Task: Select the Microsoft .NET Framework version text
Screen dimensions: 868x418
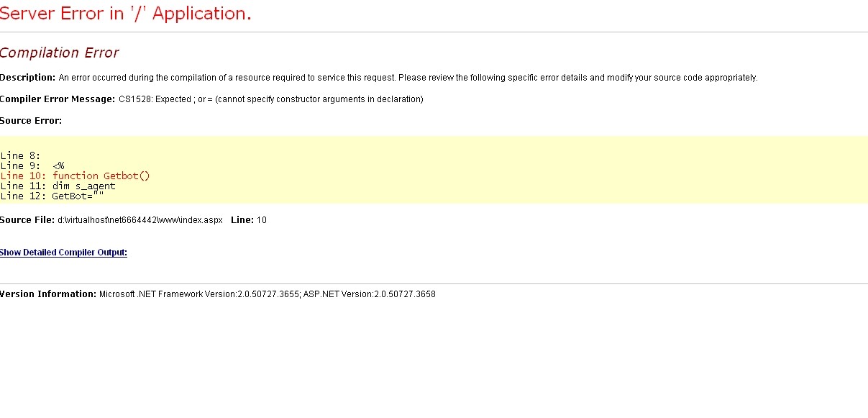Action: pos(199,294)
